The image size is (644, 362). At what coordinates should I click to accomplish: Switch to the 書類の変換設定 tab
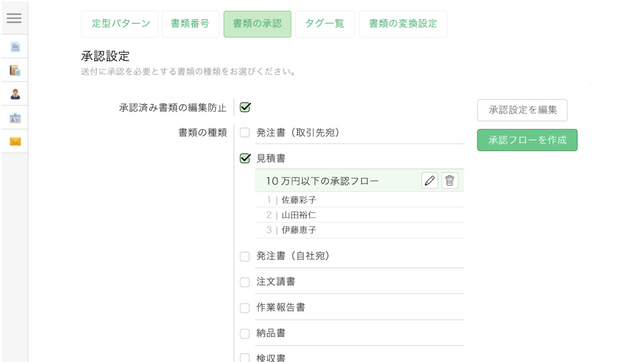click(x=402, y=24)
